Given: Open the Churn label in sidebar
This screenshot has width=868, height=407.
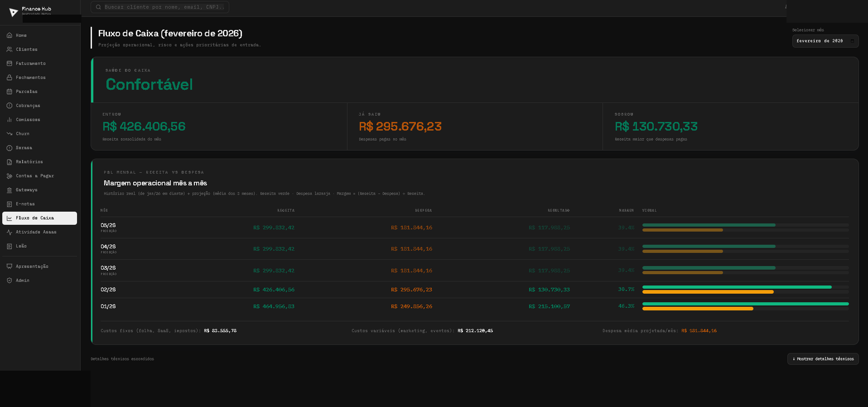Looking at the screenshot, I should tap(23, 134).
